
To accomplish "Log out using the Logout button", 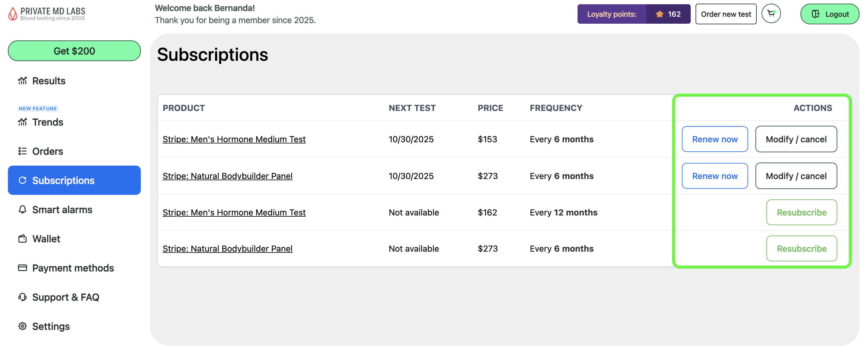I will pyautogui.click(x=829, y=14).
